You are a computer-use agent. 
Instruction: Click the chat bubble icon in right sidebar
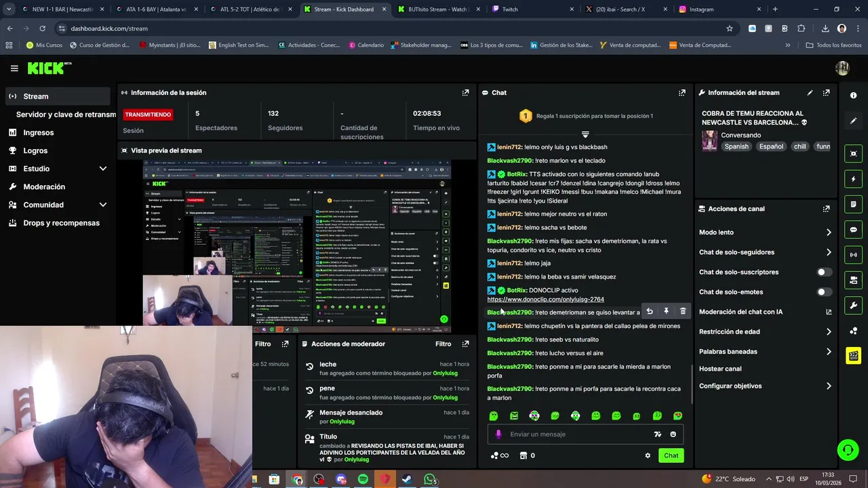point(853,230)
